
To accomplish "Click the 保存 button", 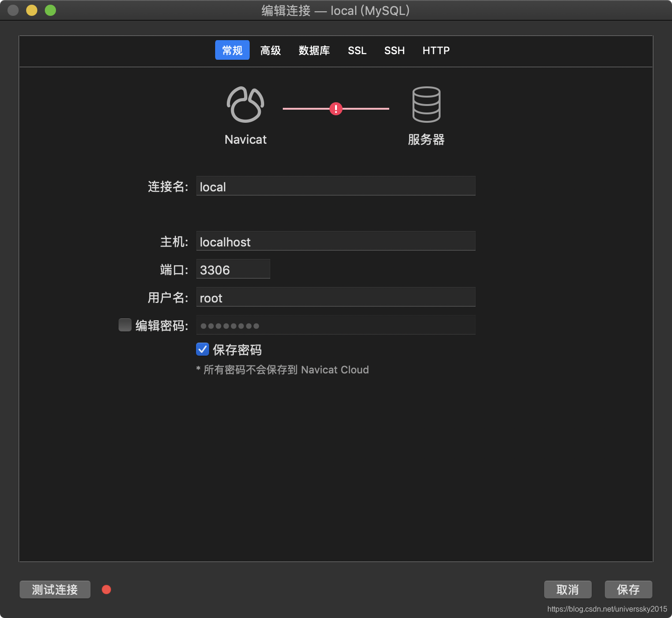I will click(x=628, y=590).
